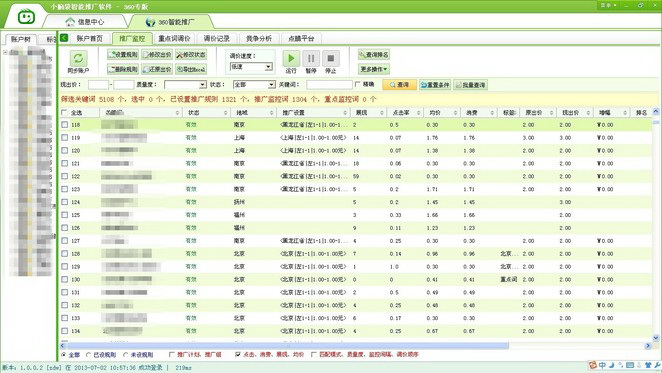The width and height of the screenshot is (662, 373).
Task: Click the app logo in the title bar
Action: (x=26, y=17)
